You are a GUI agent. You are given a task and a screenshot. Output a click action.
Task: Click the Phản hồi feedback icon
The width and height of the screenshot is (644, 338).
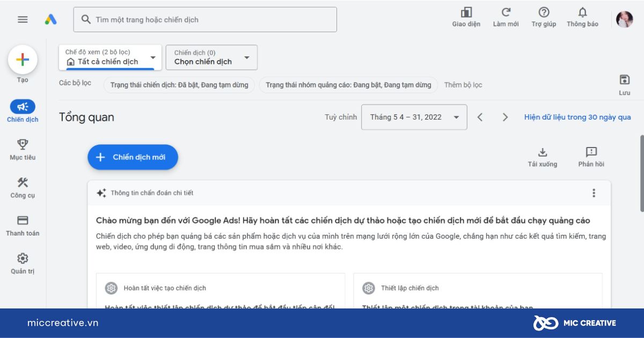click(591, 152)
